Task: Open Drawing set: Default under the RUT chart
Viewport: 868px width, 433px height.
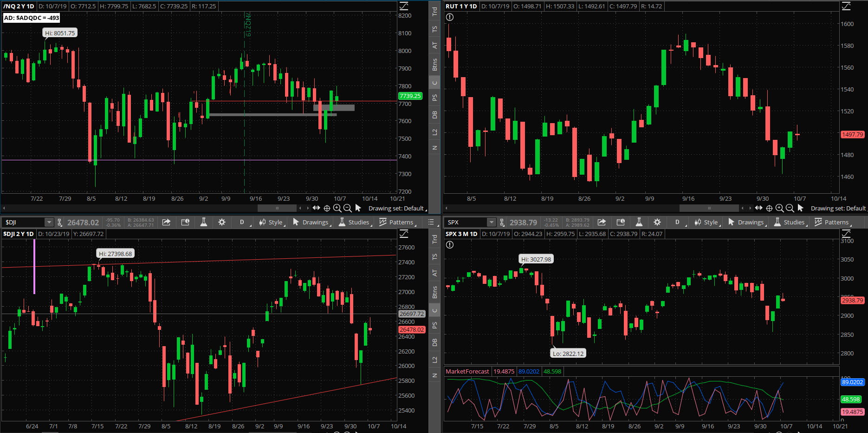Action: 839,208
